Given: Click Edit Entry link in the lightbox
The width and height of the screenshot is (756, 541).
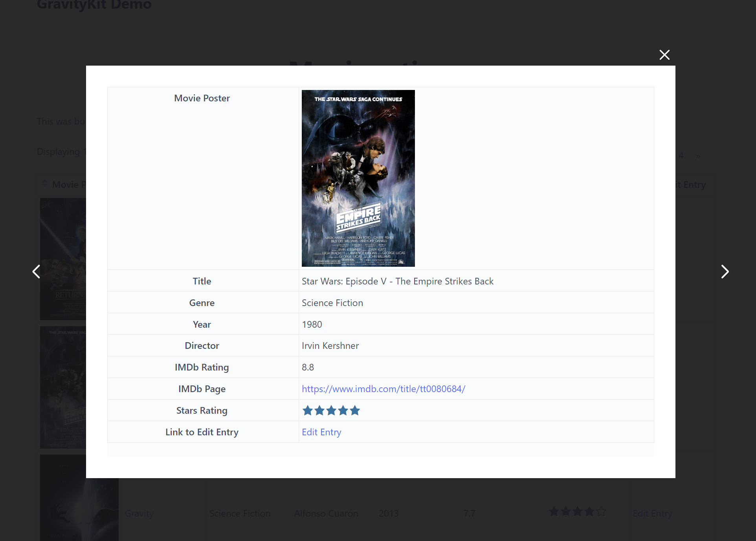Looking at the screenshot, I should pyautogui.click(x=321, y=432).
